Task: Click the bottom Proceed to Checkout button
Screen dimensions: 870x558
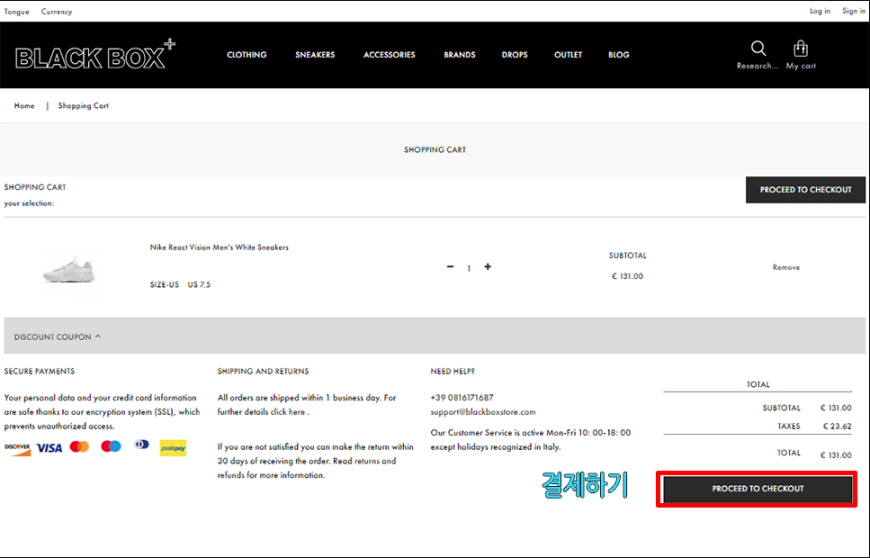Action: [758, 489]
